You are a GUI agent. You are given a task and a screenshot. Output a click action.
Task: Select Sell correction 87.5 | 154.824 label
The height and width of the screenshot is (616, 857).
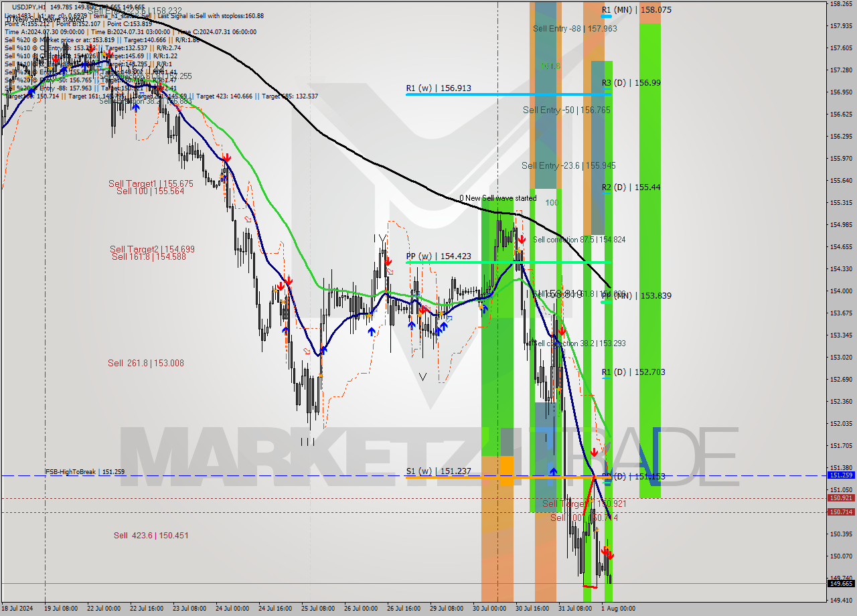click(579, 240)
